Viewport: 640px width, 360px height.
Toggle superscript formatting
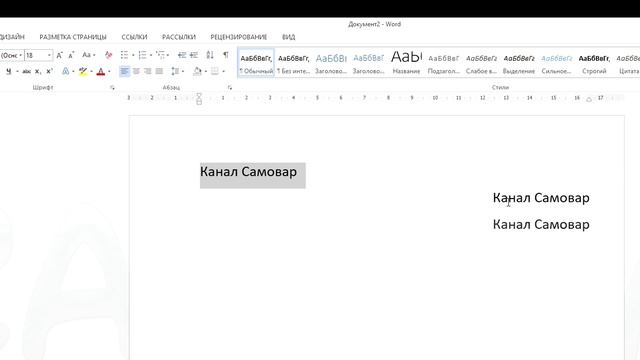click(49, 71)
